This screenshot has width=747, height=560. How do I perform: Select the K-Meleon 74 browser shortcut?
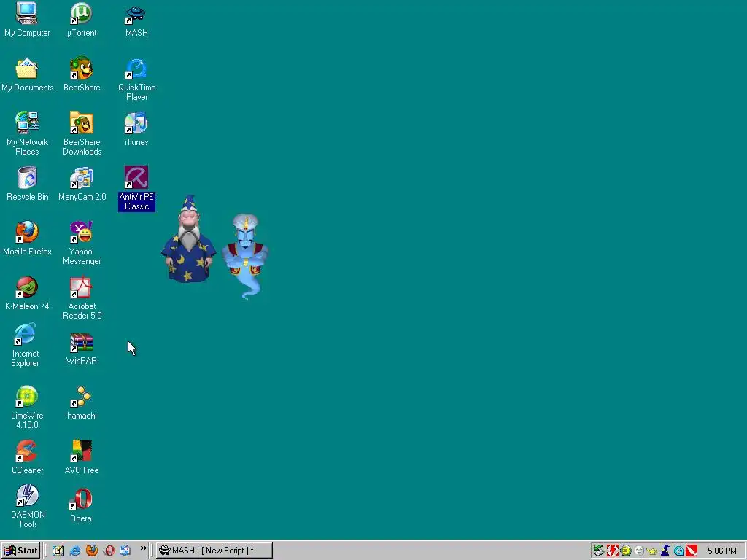click(x=27, y=293)
